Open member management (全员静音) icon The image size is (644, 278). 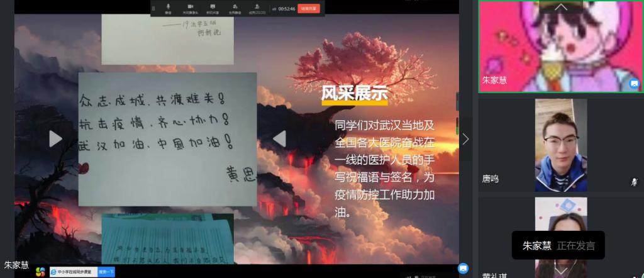pyautogui.click(x=233, y=8)
